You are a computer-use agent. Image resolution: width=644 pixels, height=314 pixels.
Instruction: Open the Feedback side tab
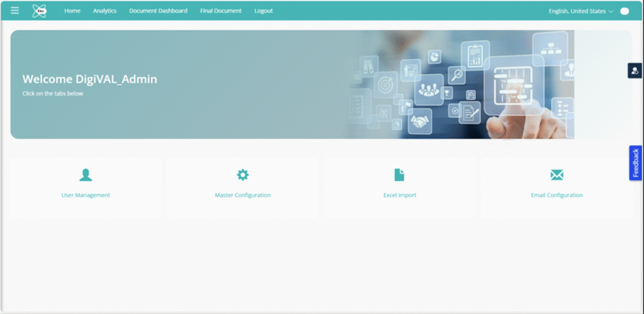coord(636,163)
